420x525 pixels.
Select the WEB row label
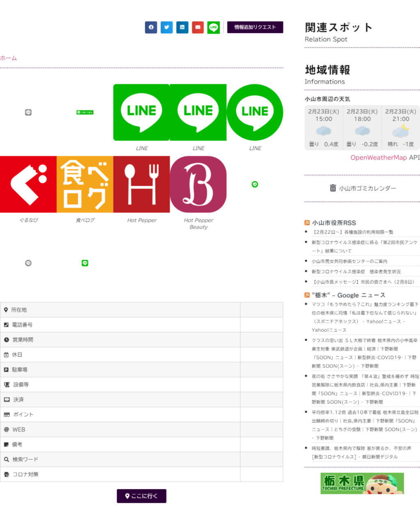(x=19, y=430)
